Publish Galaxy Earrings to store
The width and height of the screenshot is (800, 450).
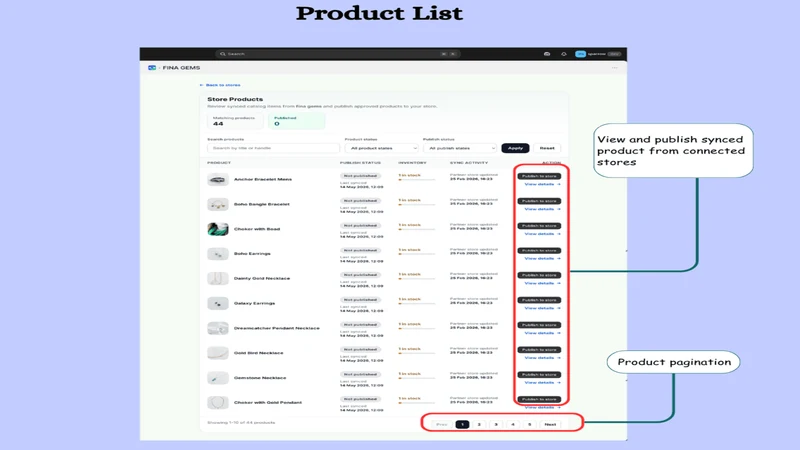pyautogui.click(x=539, y=300)
